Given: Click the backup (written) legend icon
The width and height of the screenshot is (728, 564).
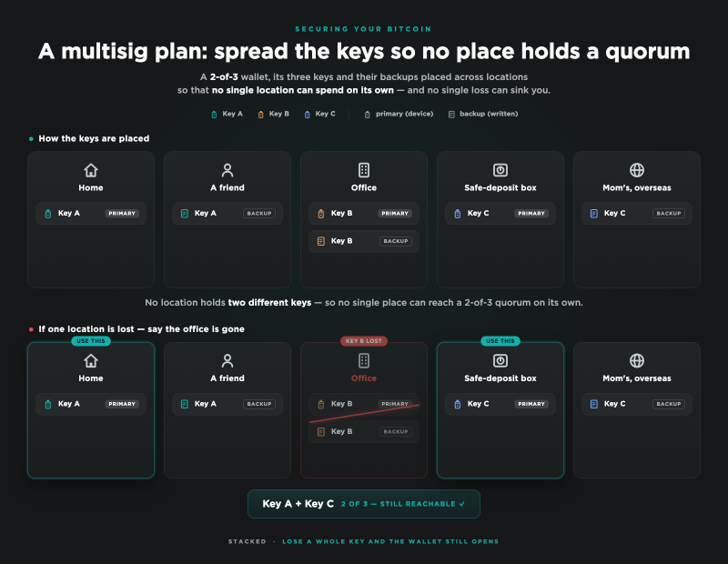Looking at the screenshot, I should [x=451, y=115].
